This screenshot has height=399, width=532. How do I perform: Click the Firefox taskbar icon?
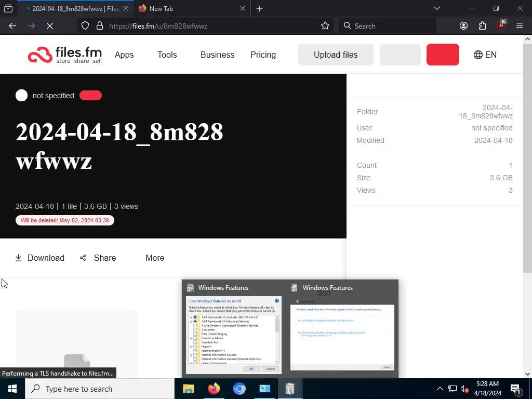[x=214, y=389]
